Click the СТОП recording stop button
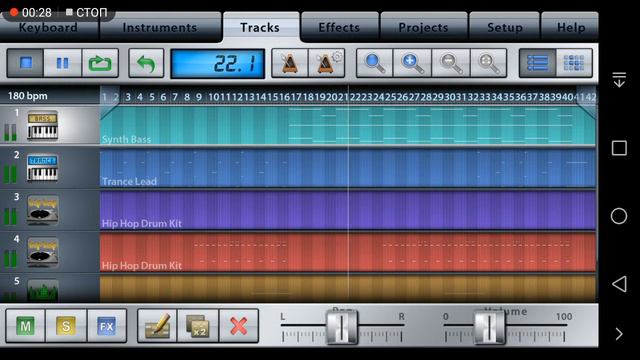The height and width of the screenshot is (360, 640). coord(86,13)
